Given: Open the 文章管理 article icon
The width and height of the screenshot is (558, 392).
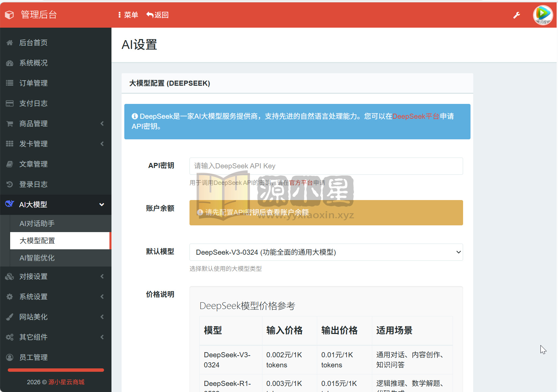Looking at the screenshot, I should click(9, 164).
